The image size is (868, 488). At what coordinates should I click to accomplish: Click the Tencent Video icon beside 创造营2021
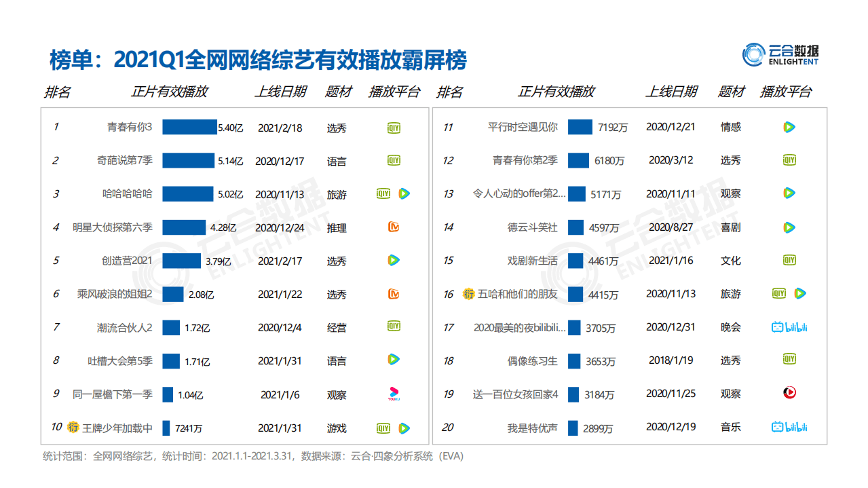pyautogui.click(x=393, y=261)
